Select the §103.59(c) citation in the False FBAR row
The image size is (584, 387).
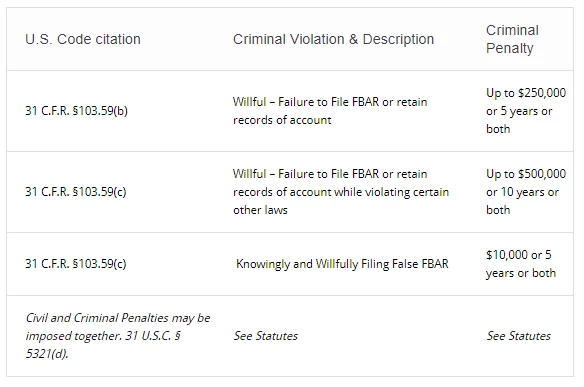click(x=76, y=264)
